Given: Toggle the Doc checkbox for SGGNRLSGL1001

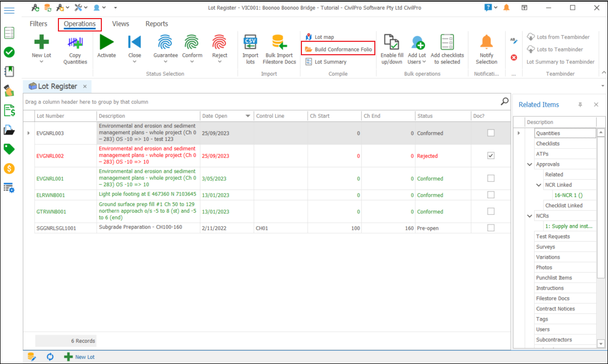Looking at the screenshot, I should (490, 228).
